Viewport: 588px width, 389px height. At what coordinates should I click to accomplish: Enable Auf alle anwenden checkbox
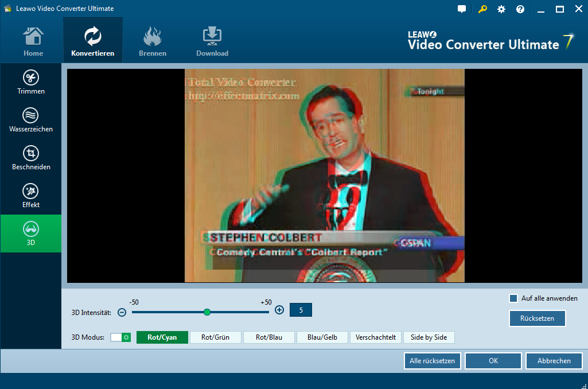click(513, 298)
